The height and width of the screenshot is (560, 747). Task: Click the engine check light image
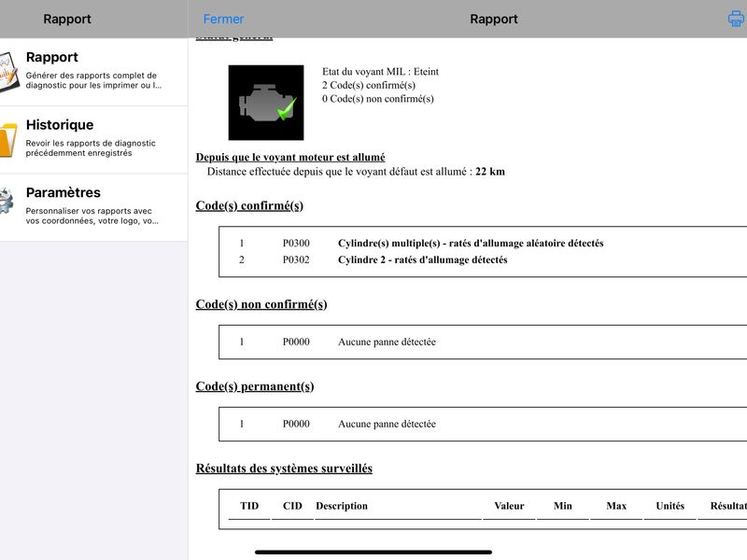(266, 103)
